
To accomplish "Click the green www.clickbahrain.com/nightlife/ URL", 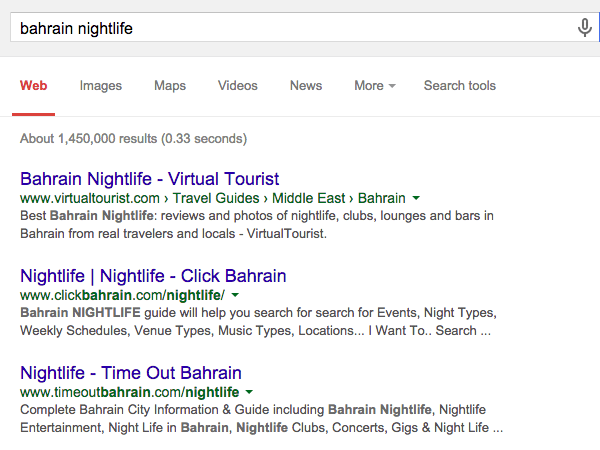I will [122, 296].
